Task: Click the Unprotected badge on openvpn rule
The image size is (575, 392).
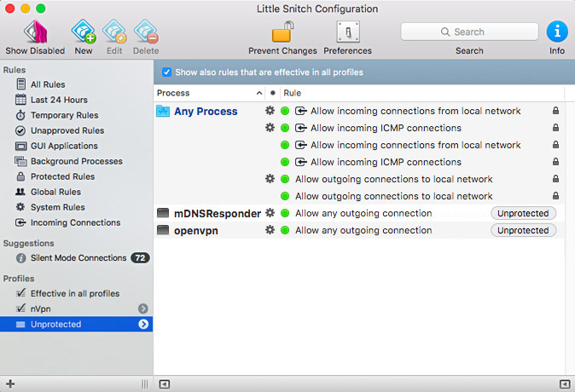Action: point(523,230)
